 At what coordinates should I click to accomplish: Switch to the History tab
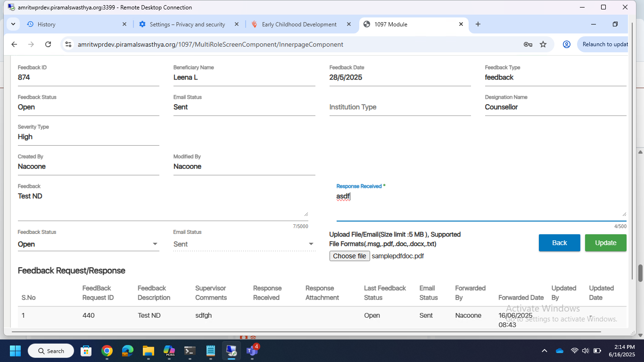(77, 24)
